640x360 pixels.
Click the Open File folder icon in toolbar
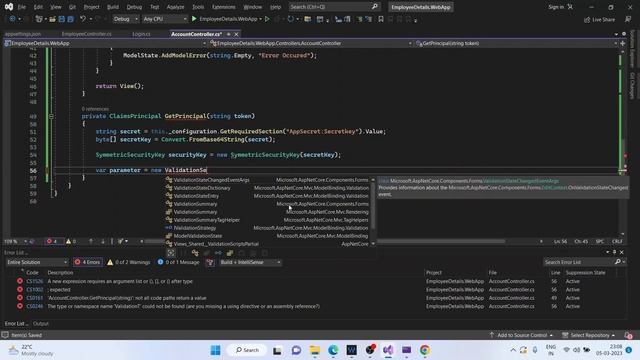[52, 19]
